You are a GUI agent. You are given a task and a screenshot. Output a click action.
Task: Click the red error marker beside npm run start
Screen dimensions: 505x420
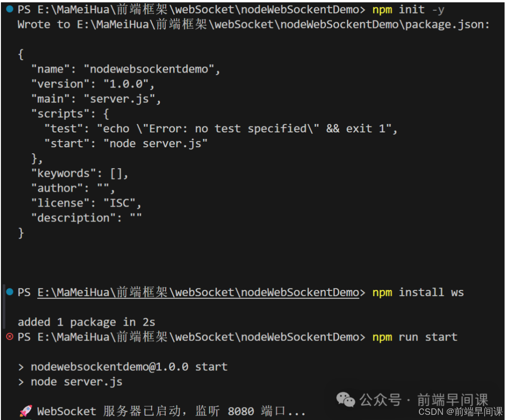click(9, 336)
